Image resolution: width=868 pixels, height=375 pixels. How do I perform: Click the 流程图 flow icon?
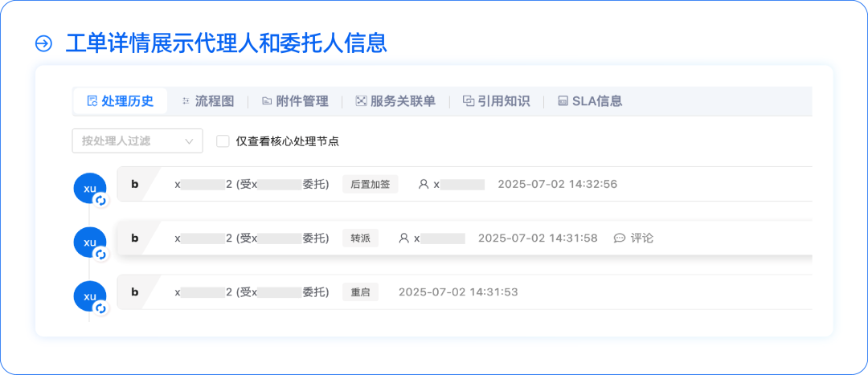pos(186,101)
